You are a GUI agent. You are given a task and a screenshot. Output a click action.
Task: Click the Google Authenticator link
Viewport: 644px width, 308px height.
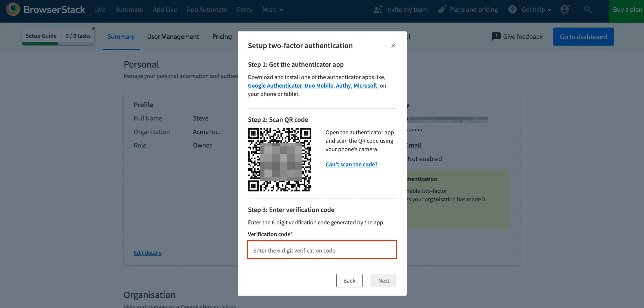(x=275, y=86)
